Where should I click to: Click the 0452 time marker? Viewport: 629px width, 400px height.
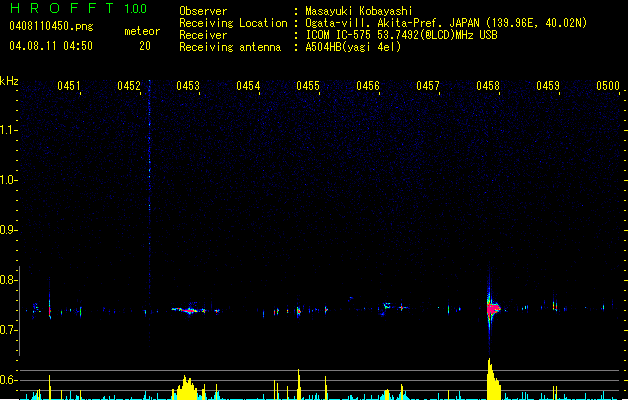129,86
